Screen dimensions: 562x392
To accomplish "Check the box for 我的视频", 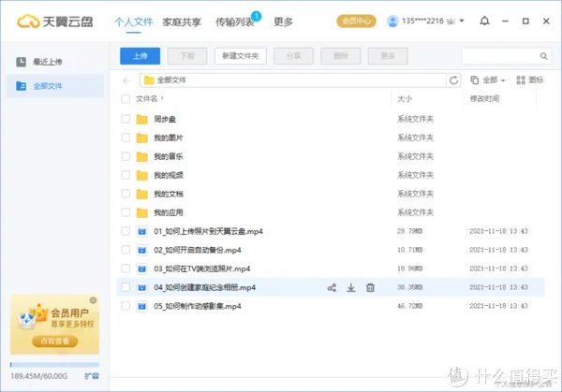I will click(x=126, y=175).
